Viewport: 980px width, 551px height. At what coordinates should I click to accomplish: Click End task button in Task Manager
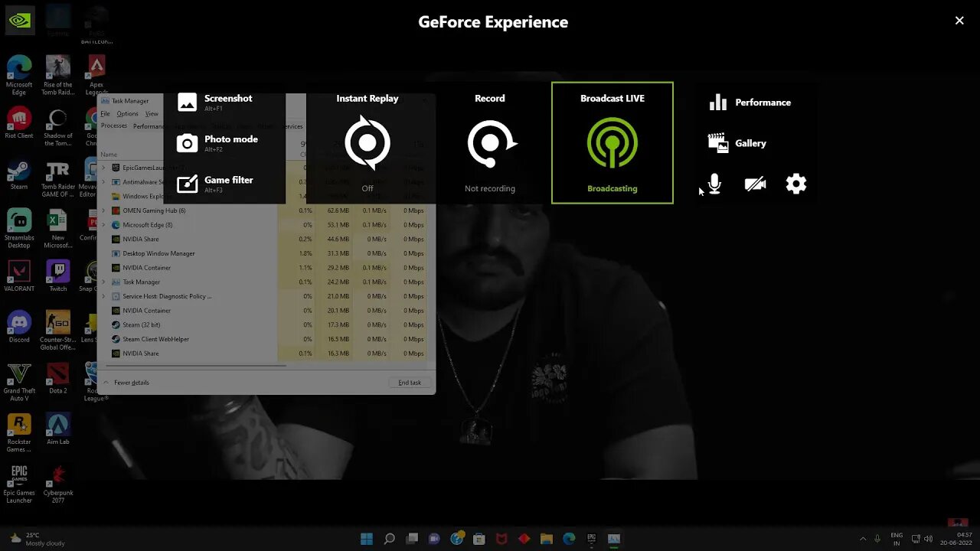click(410, 383)
